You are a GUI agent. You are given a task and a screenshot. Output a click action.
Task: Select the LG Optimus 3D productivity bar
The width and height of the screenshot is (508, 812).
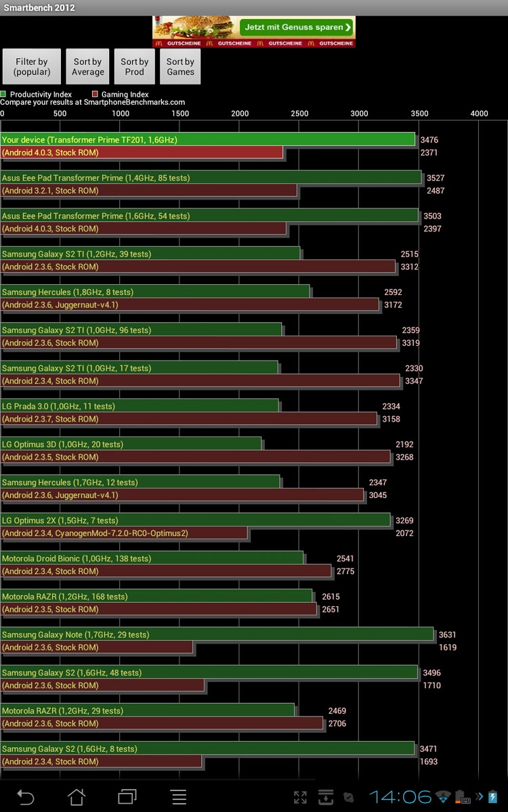coord(131,444)
